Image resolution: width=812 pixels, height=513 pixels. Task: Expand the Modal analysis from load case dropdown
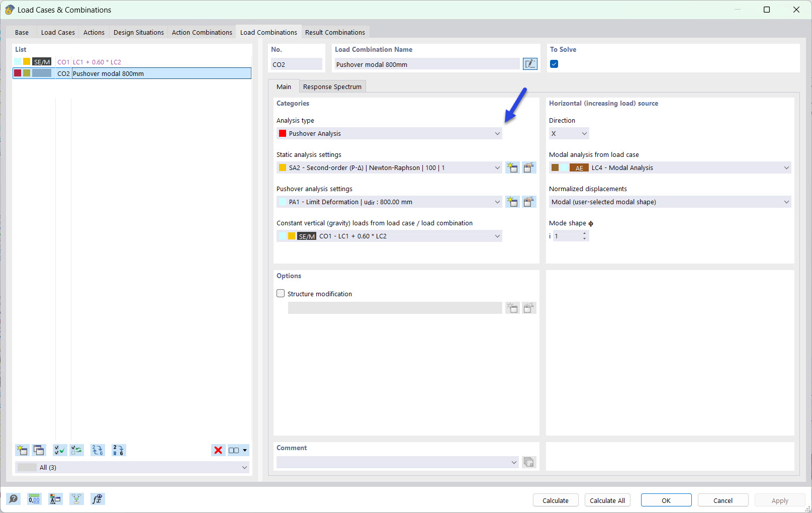point(670,167)
